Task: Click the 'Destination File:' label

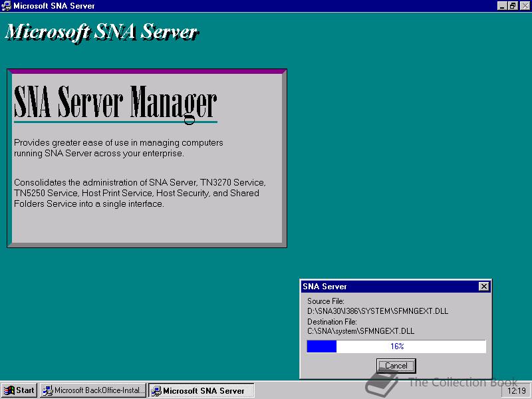Action: tap(332, 321)
